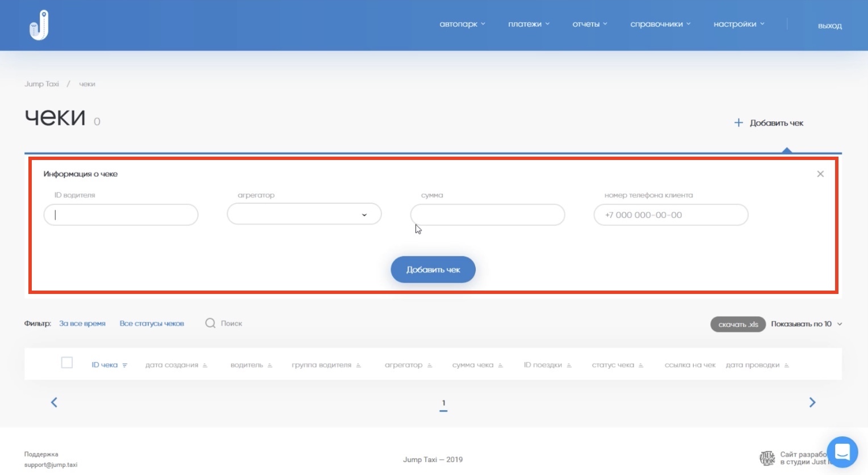
Task: Download the скачать .xls file
Action: (x=738, y=324)
